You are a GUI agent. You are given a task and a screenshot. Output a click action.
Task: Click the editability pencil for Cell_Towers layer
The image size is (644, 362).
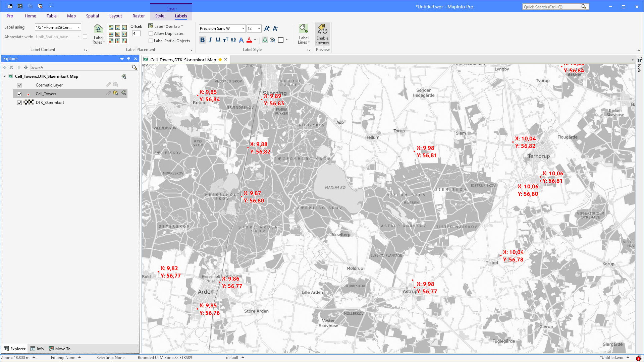[x=108, y=94]
